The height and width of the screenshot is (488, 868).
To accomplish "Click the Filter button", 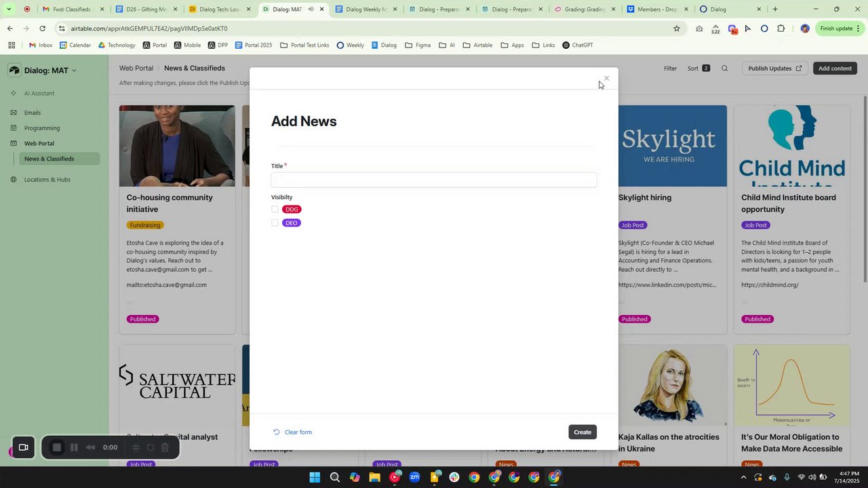I will [x=670, y=68].
